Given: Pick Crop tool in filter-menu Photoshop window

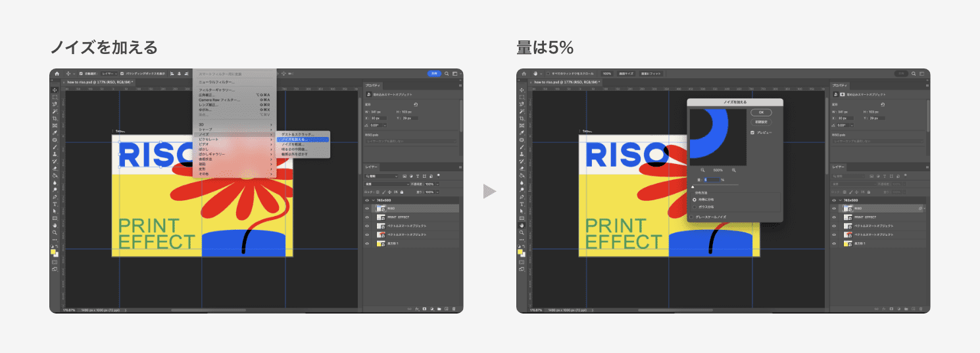Looking at the screenshot, I should click(55, 118).
